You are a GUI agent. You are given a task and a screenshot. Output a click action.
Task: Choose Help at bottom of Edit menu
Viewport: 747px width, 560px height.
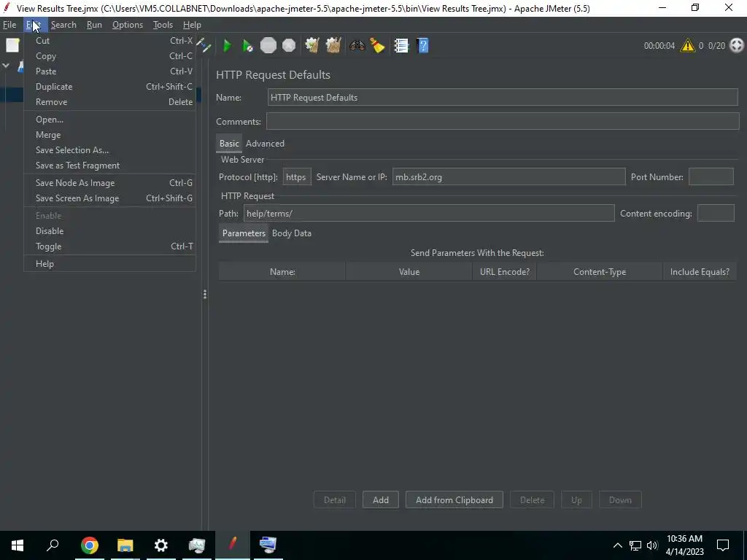coord(109,264)
